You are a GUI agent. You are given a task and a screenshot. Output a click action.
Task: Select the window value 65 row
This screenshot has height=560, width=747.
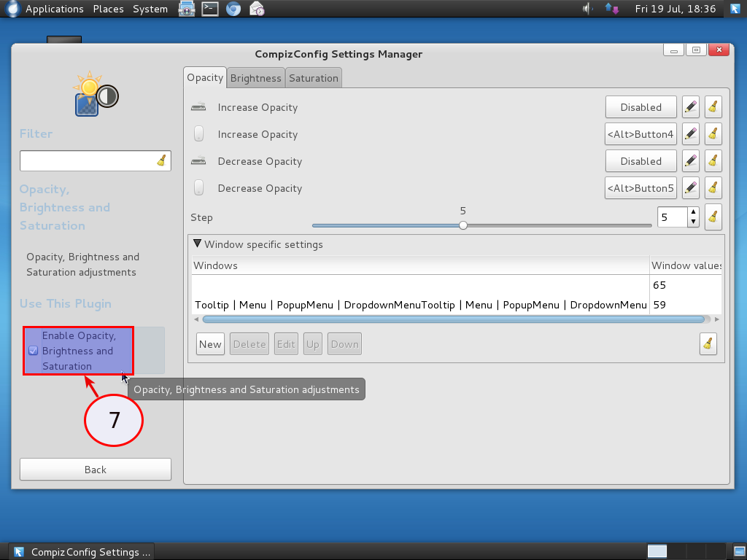coord(457,285)
